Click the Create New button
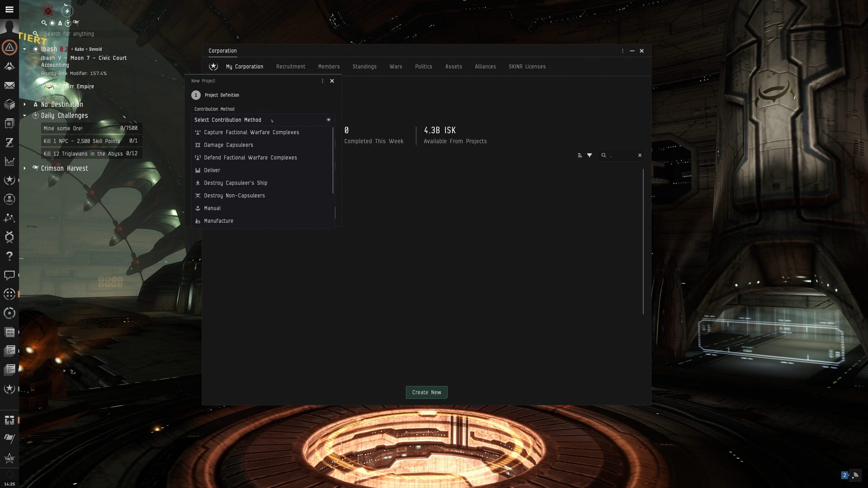 426,392
